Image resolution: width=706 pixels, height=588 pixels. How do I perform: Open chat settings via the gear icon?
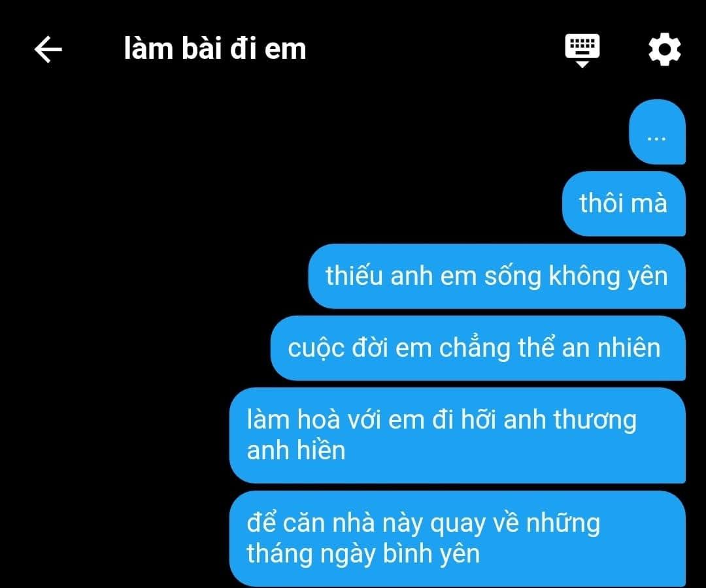click(x=665, y=49)
